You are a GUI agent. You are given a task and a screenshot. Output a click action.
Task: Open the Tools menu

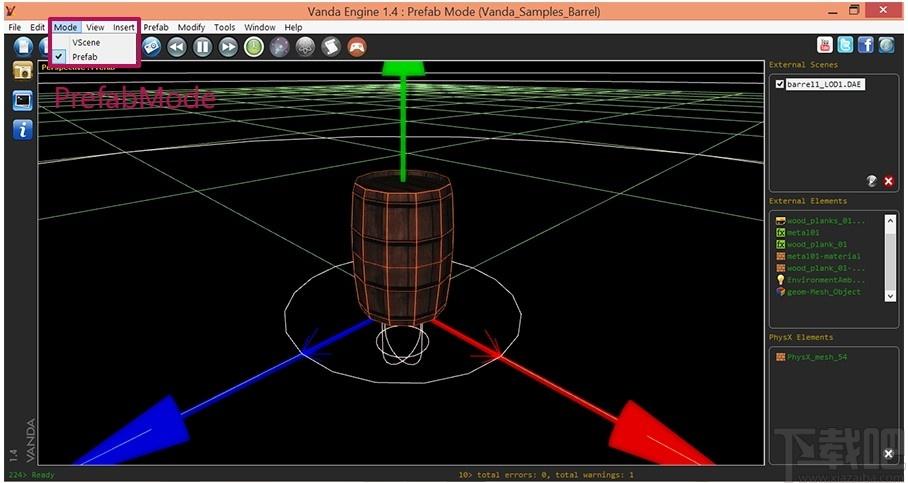(x=225, y=27)
